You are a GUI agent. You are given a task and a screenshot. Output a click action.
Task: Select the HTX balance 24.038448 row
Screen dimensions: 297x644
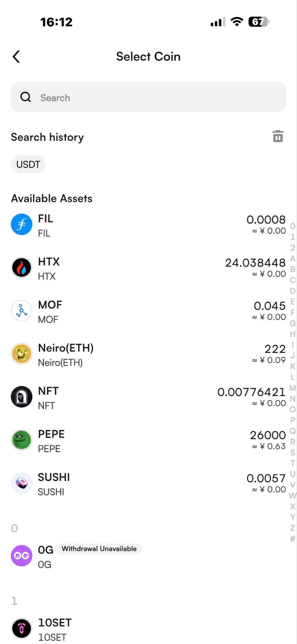(148, 268)
